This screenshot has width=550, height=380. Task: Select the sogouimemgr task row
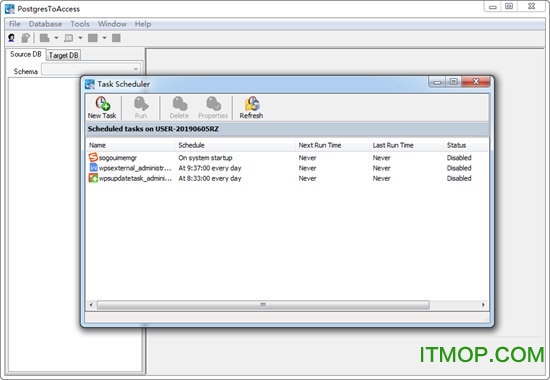(x=286, y=158)
